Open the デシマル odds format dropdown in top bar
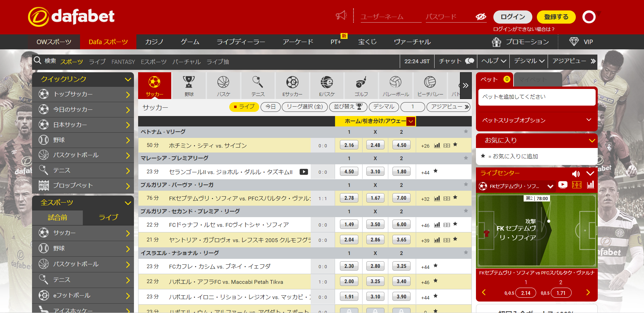 [x=529, y=61]
